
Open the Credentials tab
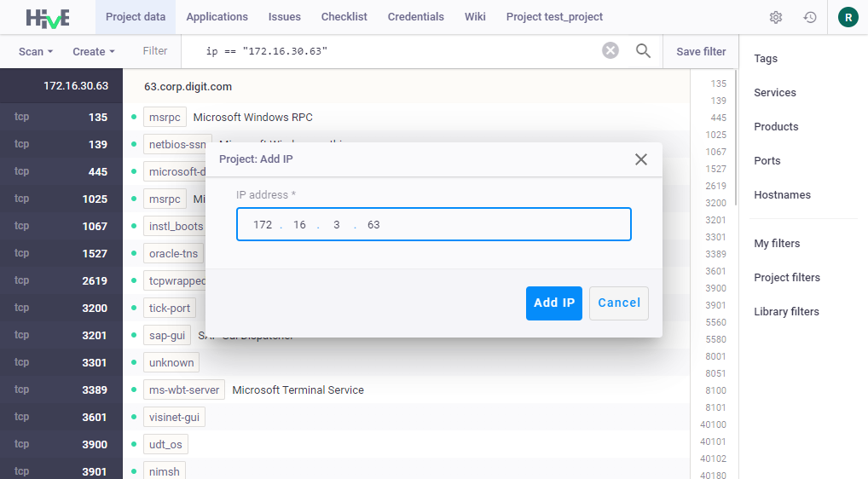pos(416,17)
